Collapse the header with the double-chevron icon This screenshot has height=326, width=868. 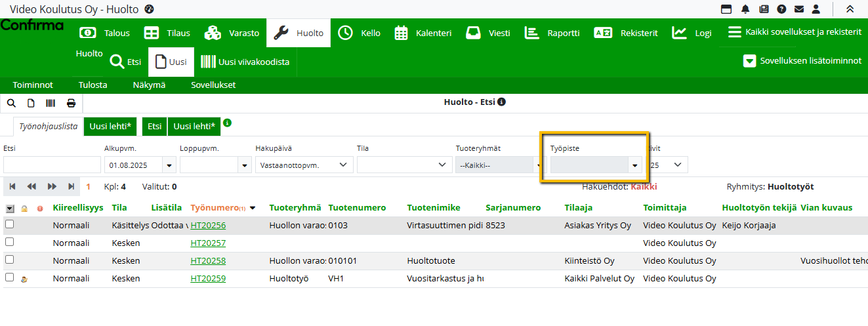point(850,9)
